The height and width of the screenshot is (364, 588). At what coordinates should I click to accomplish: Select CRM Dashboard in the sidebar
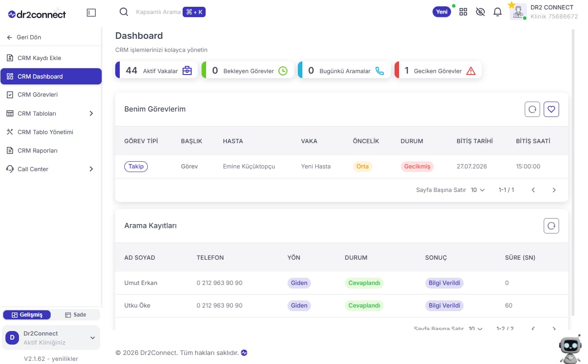tap(51, 76)
